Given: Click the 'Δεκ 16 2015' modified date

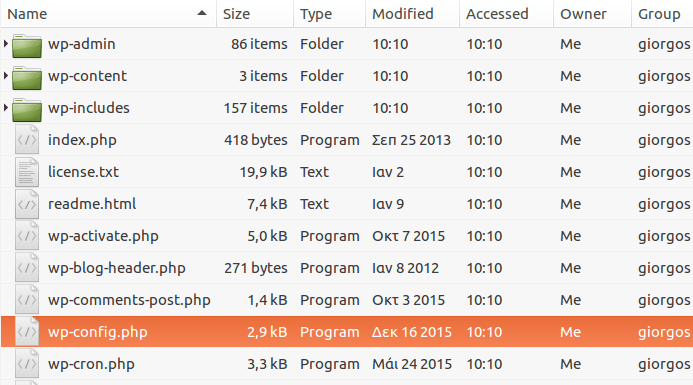Looking at the screenshot, I should click(x=412, y=332).
